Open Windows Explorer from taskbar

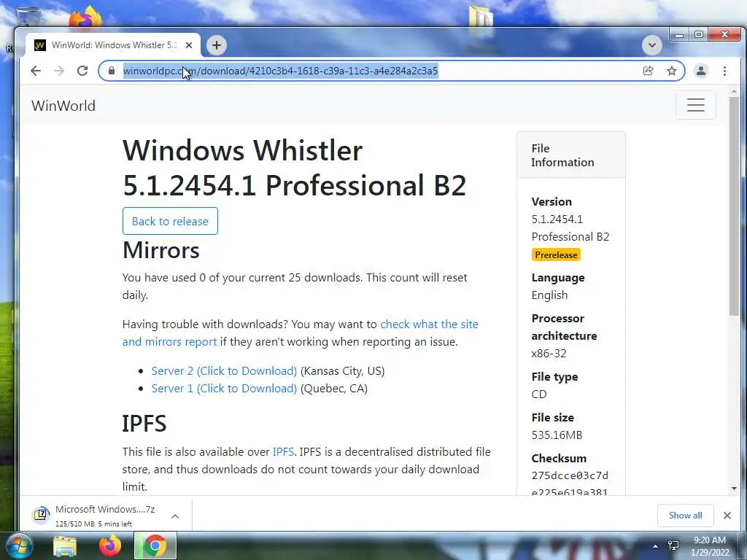(65, 546)
